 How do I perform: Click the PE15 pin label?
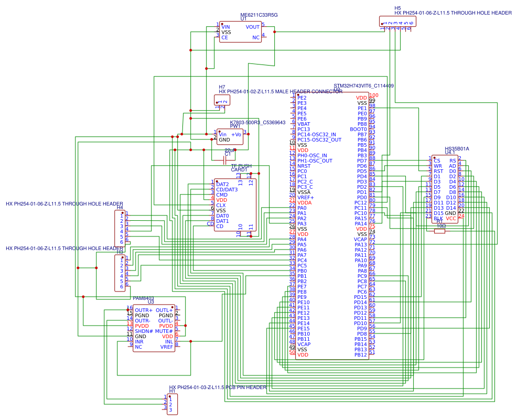click(x=303, y=328)
